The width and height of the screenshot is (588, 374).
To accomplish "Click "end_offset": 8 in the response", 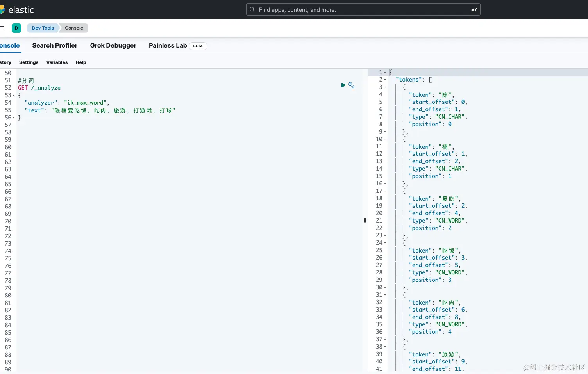I will tap(435, 317).
